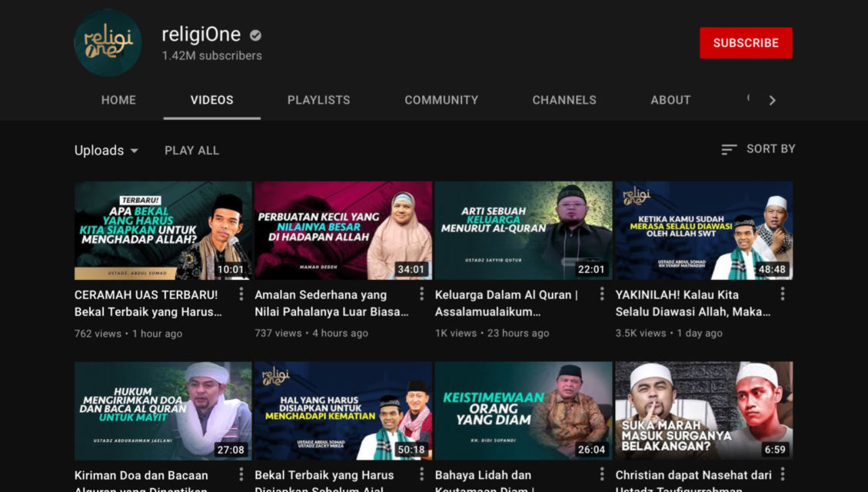Open the Keistimewaan Orang Yang Diam thumbnail

[x=524, y=411]
